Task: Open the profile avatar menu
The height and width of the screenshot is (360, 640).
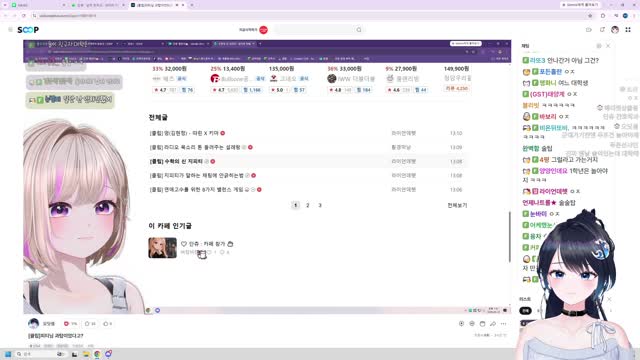Action: tap(615, 30)
